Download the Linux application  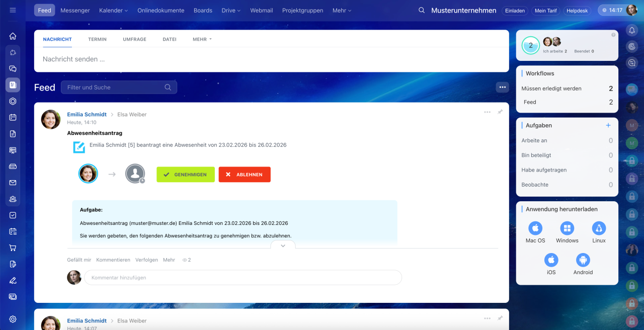point(599,229)
